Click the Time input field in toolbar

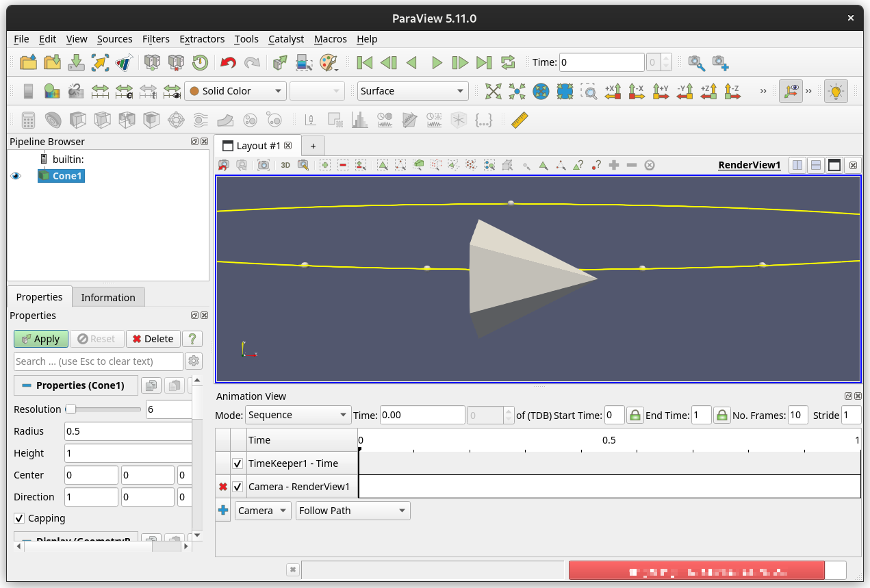coord(602,62)
